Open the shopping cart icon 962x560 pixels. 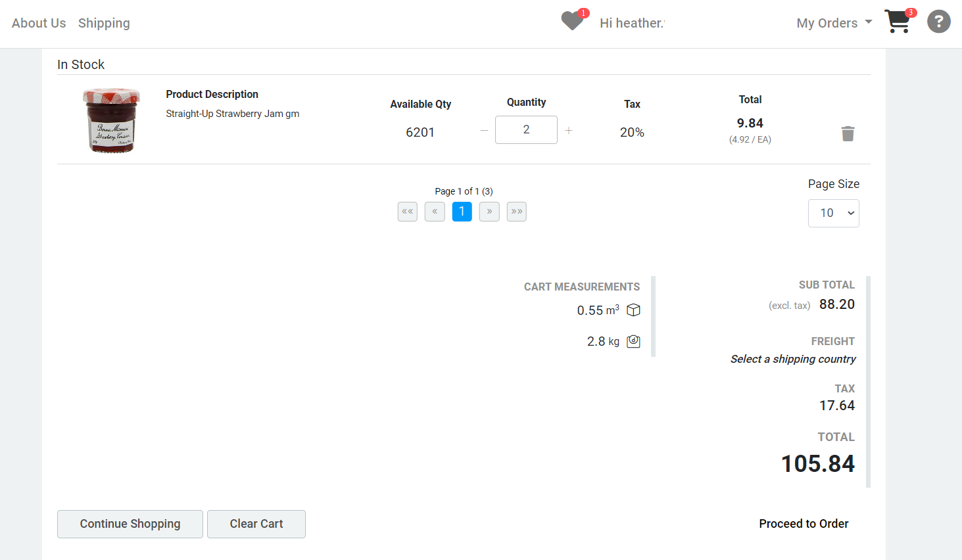pyautogui.click(x=898, y=22)
